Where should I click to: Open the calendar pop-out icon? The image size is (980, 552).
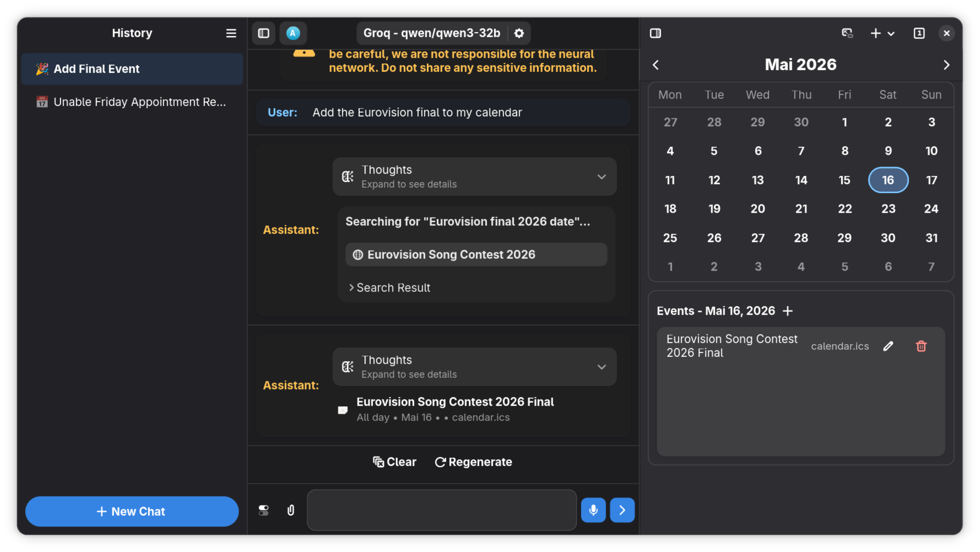[847, 33]
